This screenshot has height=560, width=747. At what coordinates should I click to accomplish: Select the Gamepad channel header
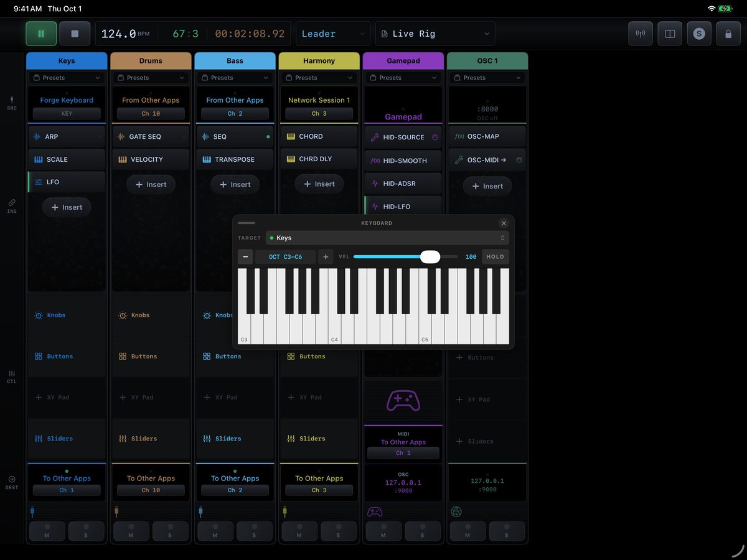tap(403, 61)
